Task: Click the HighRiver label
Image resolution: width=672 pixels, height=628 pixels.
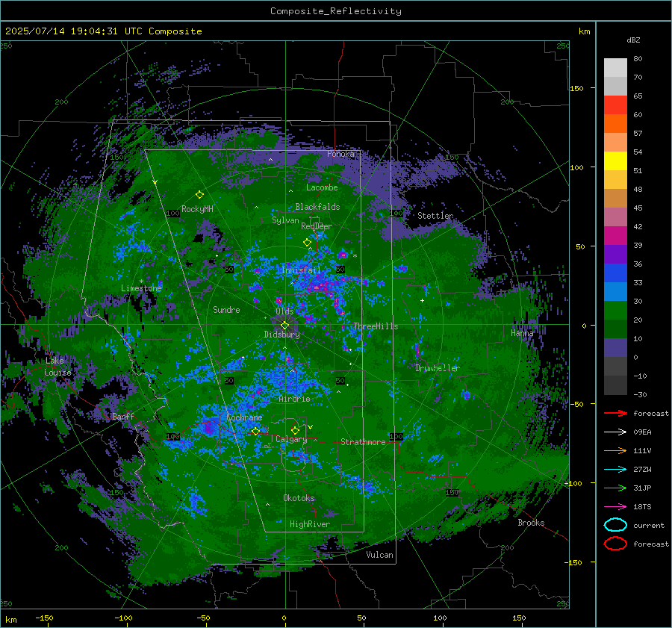Action: click(310, 524)
